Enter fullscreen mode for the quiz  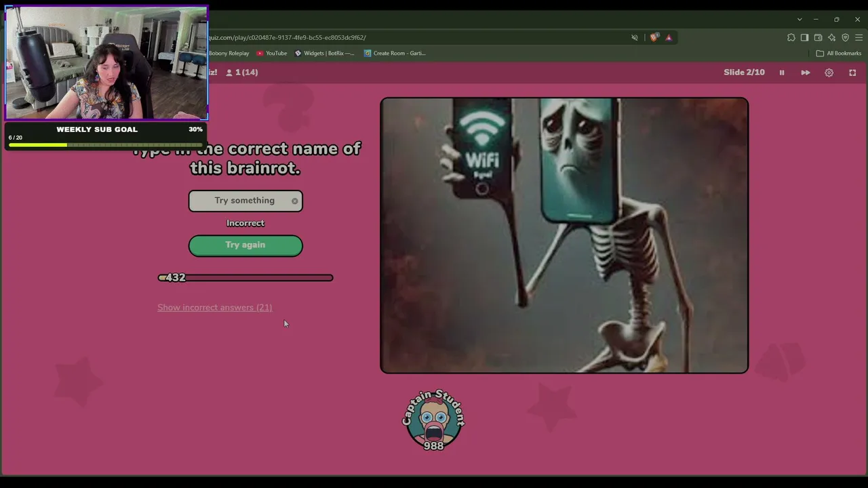(x=852, y=73)
